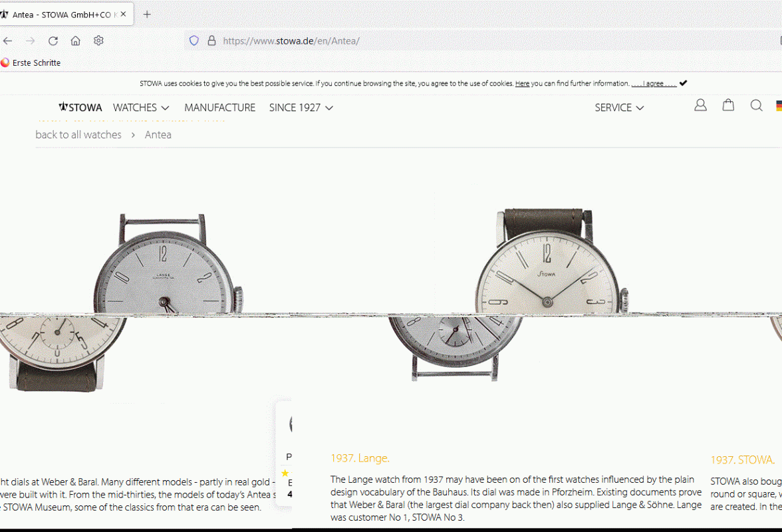Open a new browser tab

[x=147, y=14]
